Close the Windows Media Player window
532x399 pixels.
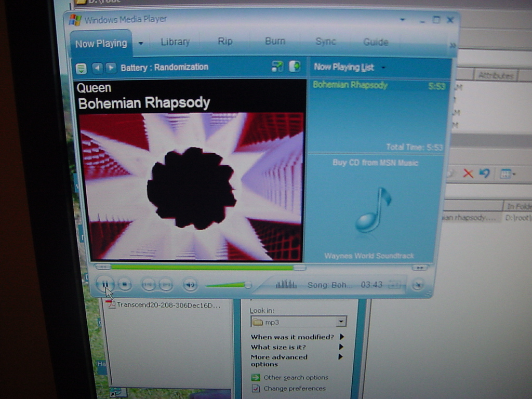coord(450,20)
